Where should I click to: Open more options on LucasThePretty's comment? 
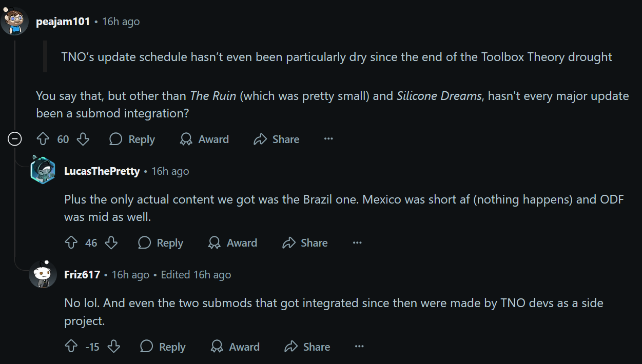click(x=357, y=242)
